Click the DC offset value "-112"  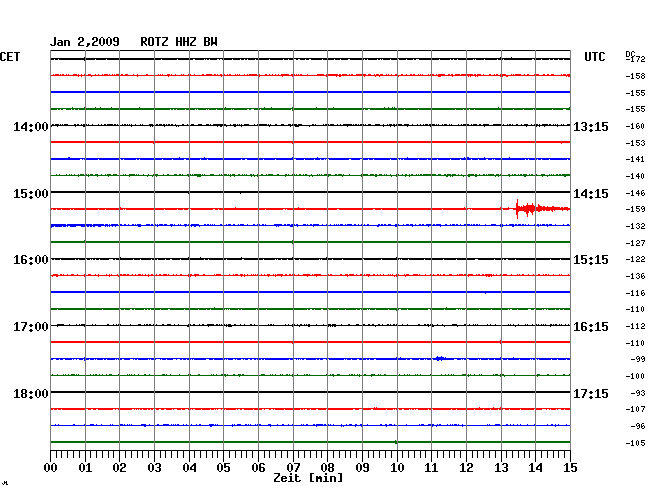(635, 326)
